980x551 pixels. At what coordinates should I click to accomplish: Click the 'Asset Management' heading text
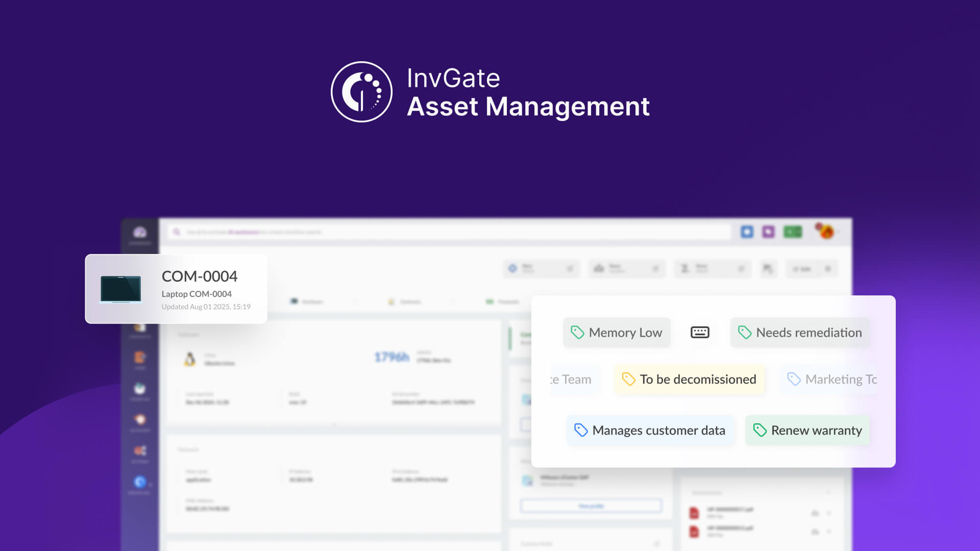click(x=528, y=107)
